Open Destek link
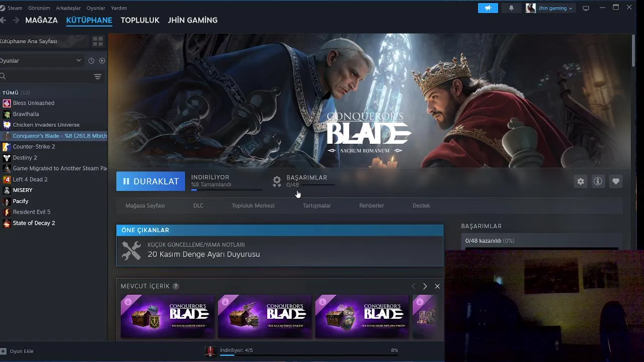 click(x=421, y=206)
